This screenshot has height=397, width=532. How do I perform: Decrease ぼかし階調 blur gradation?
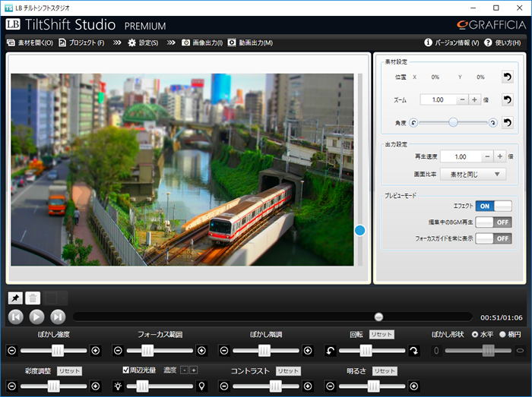[224, 351]
